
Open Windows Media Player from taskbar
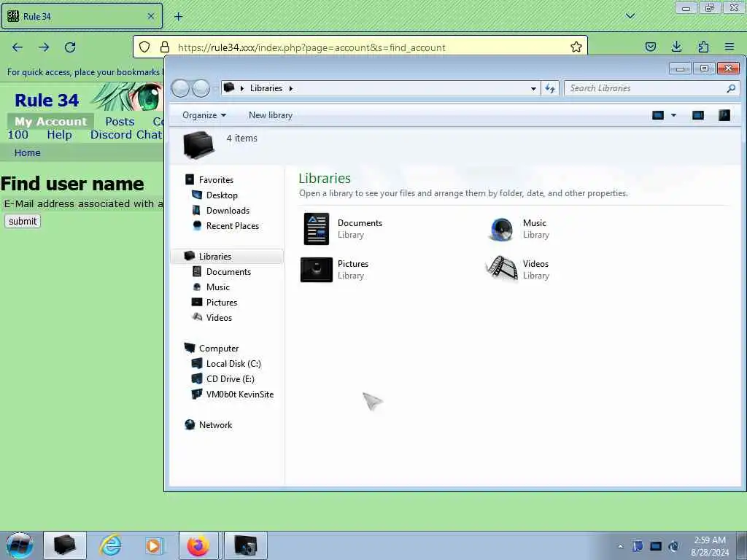pos(154,545)
